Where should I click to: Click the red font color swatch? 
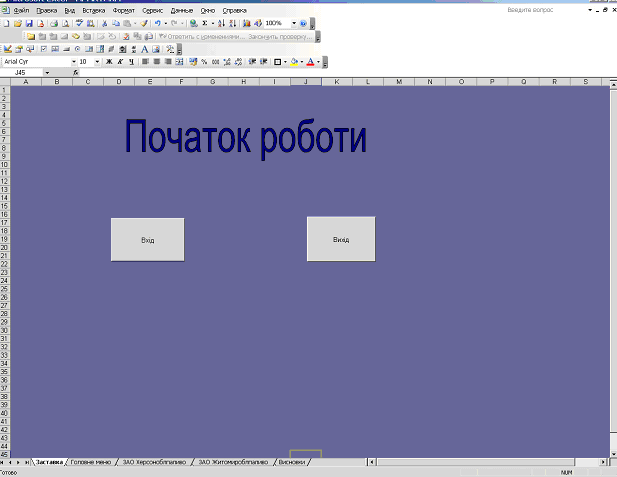pos(310,61)
